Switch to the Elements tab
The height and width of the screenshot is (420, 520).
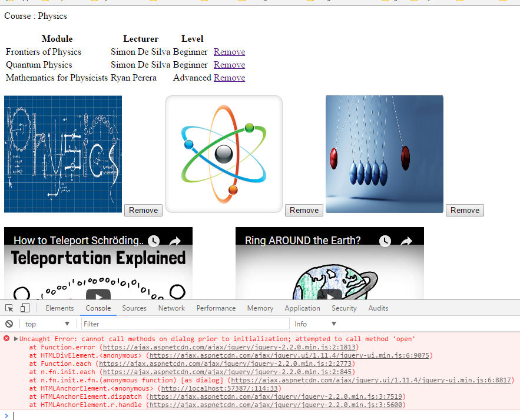[x=59, y=308]
